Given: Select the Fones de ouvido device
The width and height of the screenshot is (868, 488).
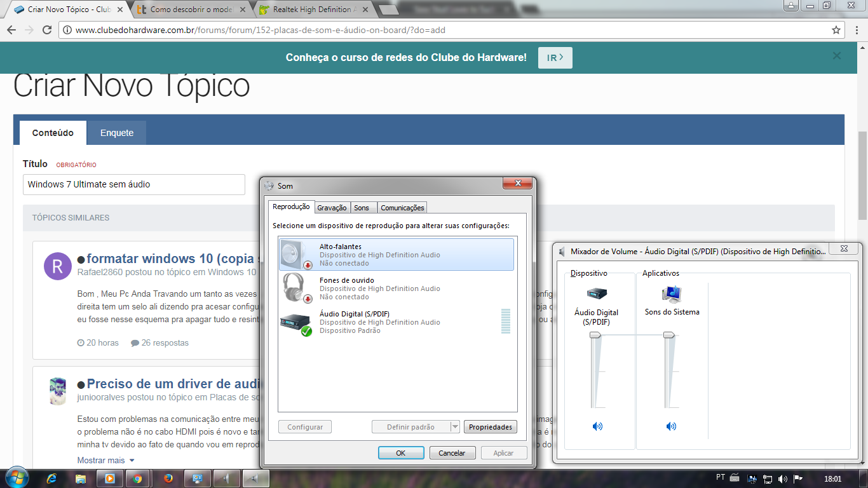Looking at the screenshot, I should coord(397,288).
